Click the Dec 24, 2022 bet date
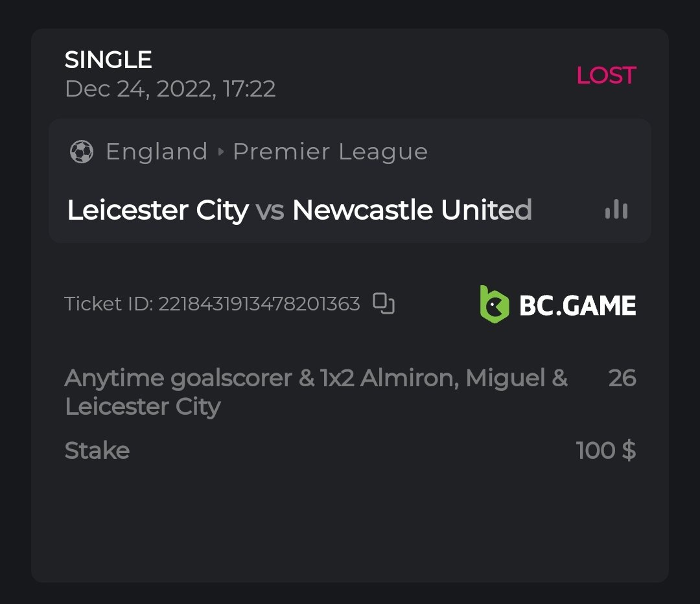This screenshot has height=604, width=700. (x=170, y=89)
